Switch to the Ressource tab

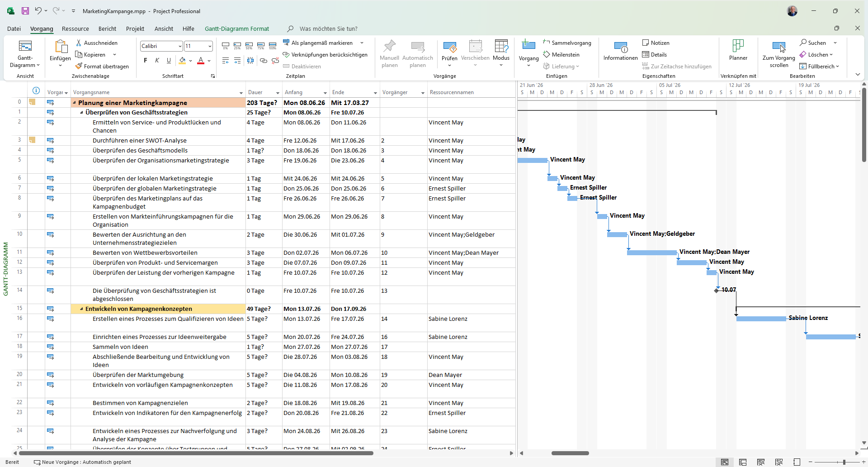coord(75,29)
